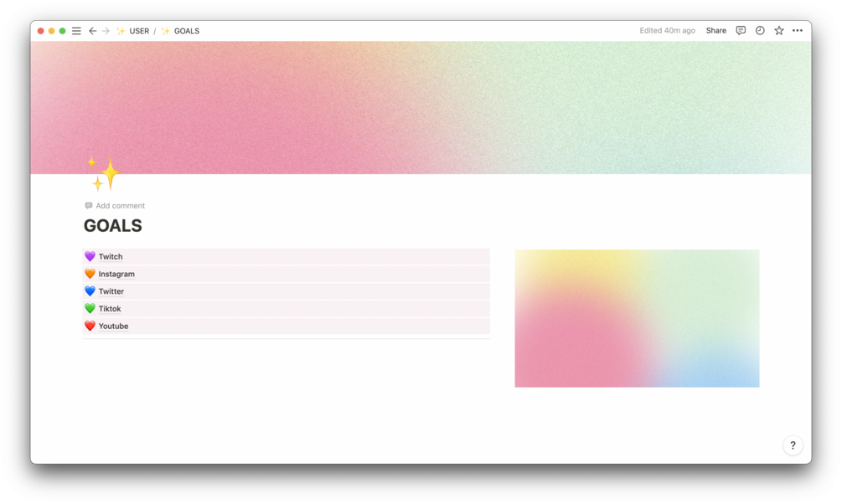Open the Twitter page link

coord(111,291)
